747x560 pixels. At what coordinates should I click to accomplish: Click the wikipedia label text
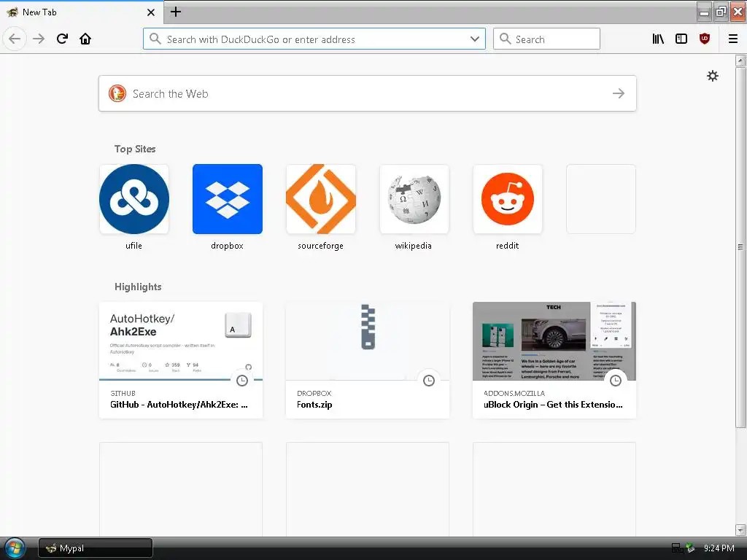pyautogui.click(x=414, y=246)
